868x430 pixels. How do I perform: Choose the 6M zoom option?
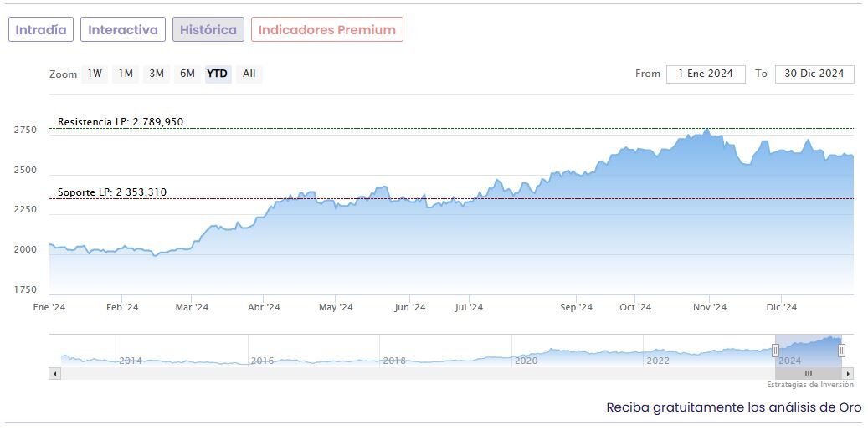[187, 74]
